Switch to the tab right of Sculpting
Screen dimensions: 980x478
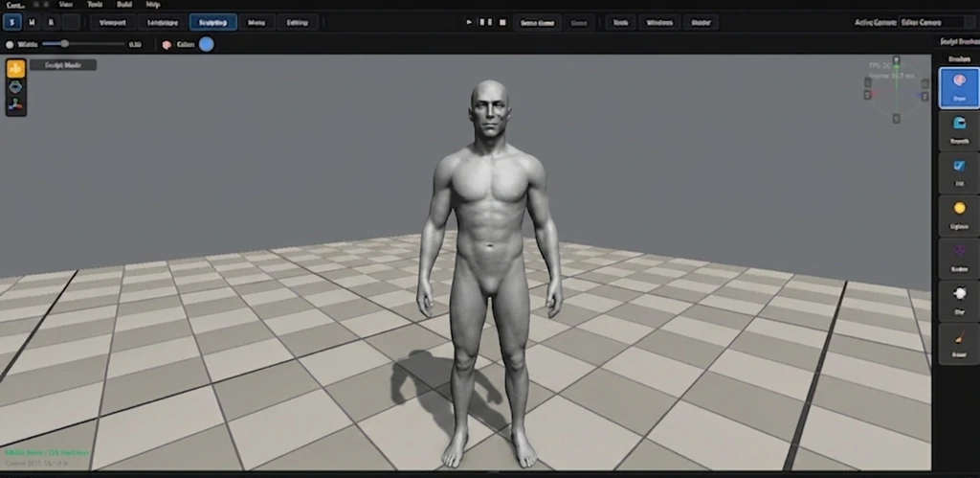click(256, 23)
